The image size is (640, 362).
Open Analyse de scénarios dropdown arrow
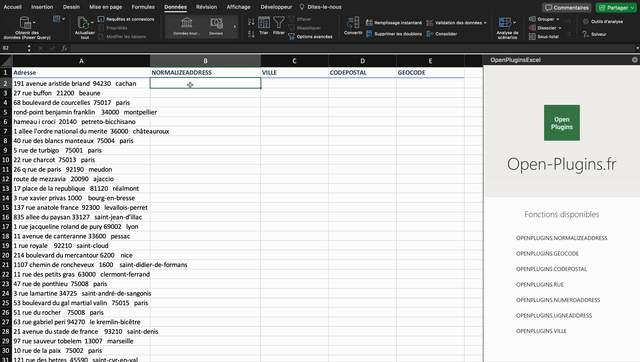pos(514,22)
